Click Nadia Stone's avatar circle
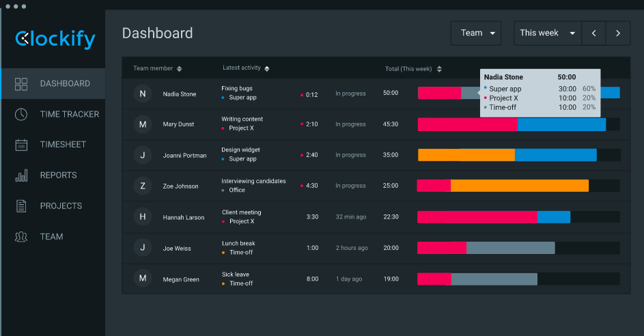 (143, 94)
